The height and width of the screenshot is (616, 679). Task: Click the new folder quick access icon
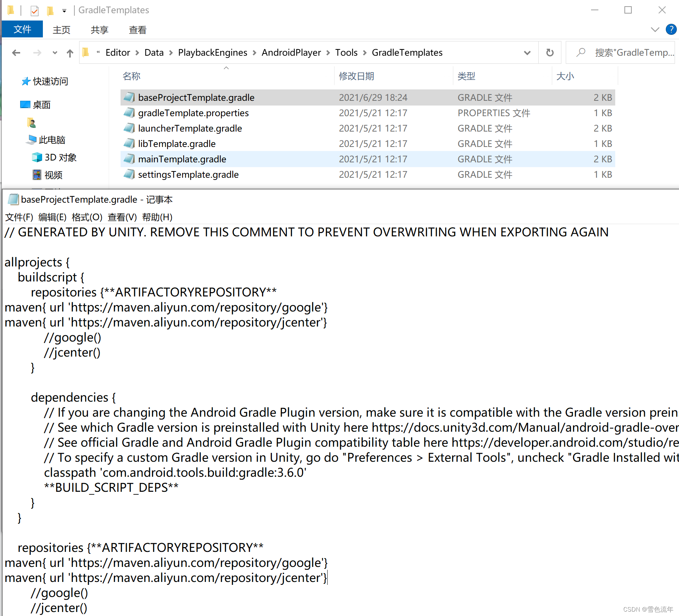tap(50, 11)
